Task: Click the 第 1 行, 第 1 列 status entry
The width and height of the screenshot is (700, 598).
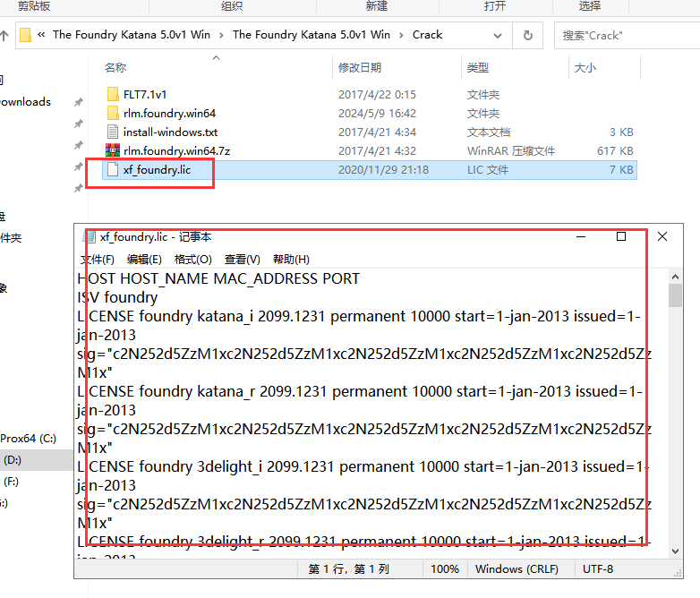Action: click(349, 569)
